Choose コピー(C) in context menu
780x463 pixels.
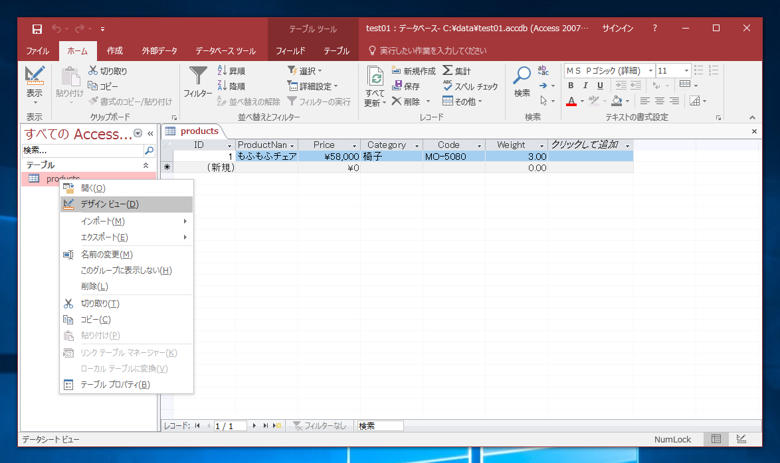[x=126, y=319]
